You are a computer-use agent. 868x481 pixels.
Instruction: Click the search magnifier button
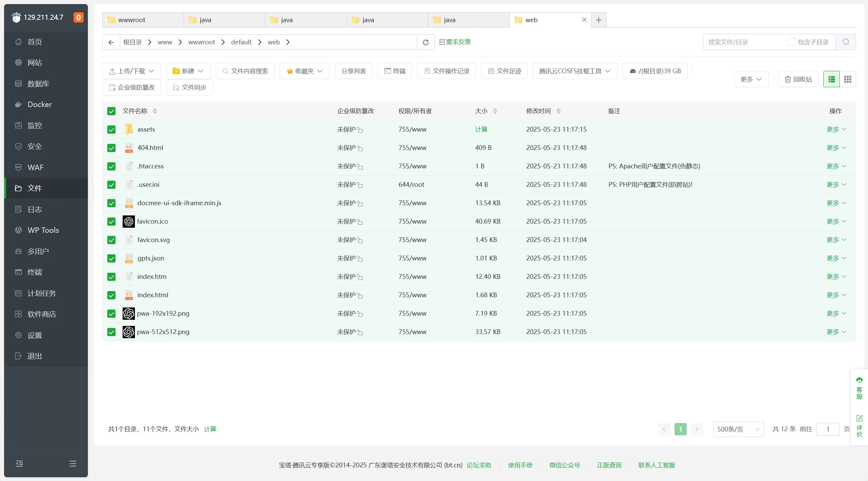pos(846,42)
